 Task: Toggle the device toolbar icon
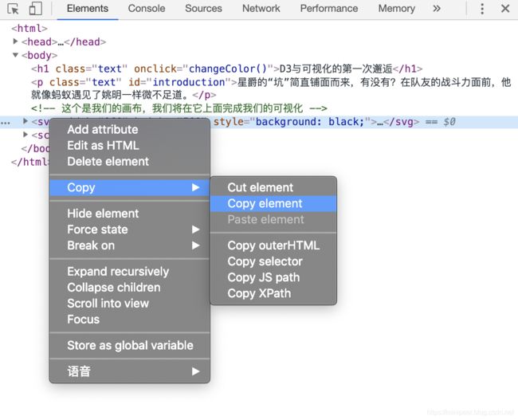(35, 9)
